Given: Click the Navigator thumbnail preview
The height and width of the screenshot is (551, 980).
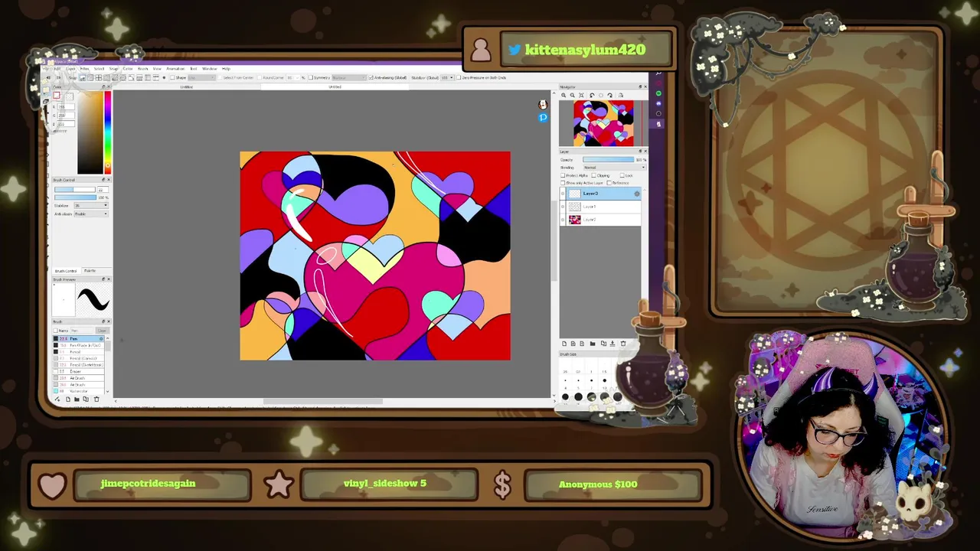Looking at the screenshot, I should [x=603, y=123].
